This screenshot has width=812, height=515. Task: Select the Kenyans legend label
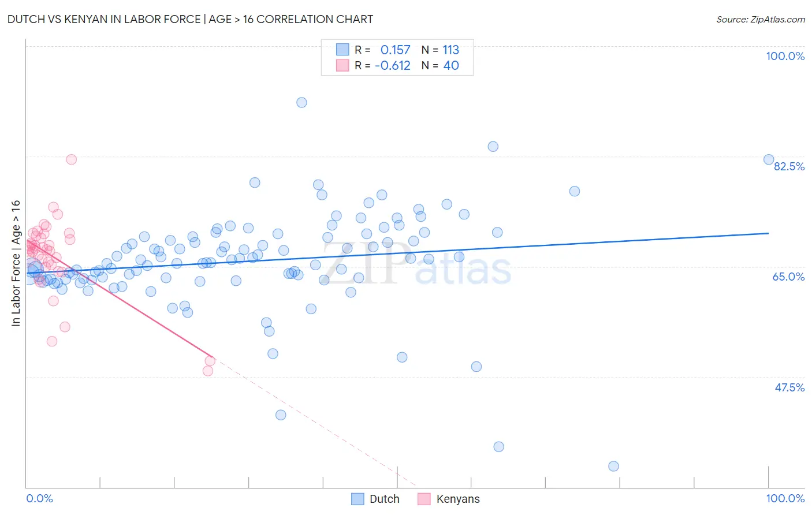click(x=458, y=499)
